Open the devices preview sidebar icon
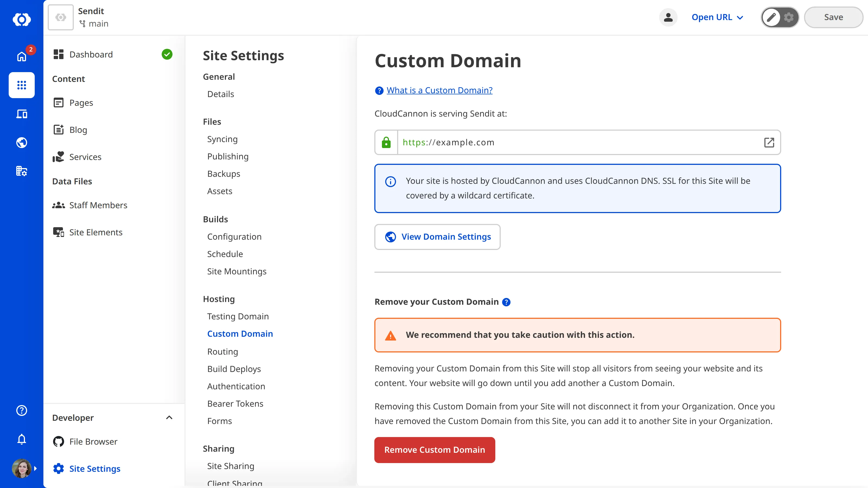 22,114
